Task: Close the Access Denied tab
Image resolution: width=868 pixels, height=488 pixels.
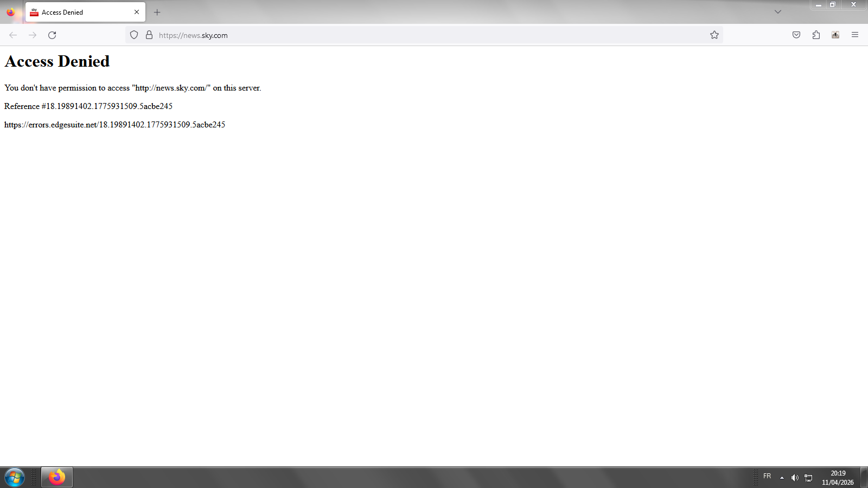Action: click(x=137, y=12)
